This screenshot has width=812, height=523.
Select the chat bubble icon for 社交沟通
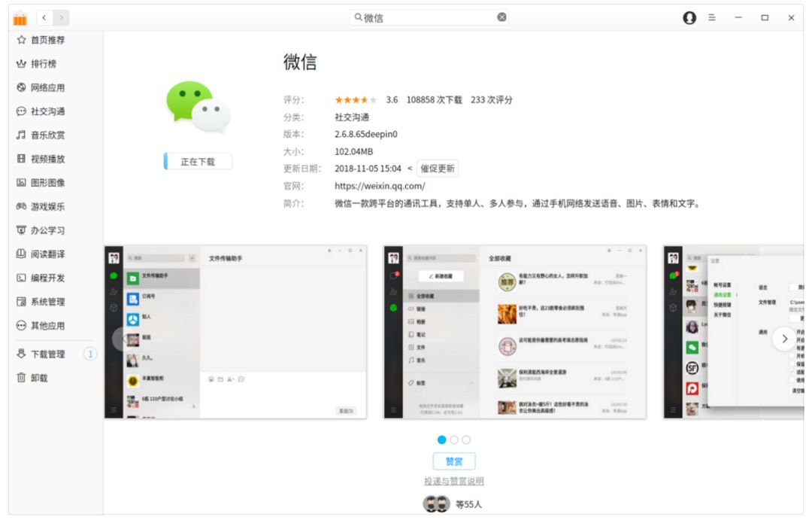point(21,111)
